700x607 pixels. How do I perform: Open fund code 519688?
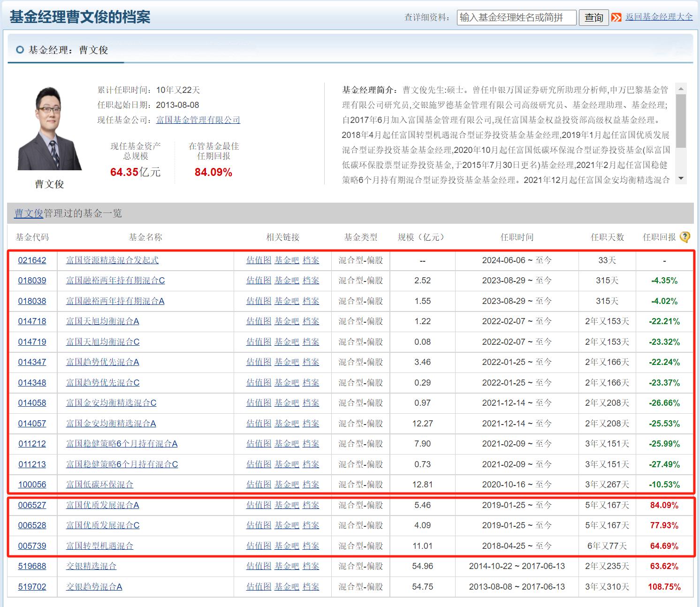click(32, 566)
